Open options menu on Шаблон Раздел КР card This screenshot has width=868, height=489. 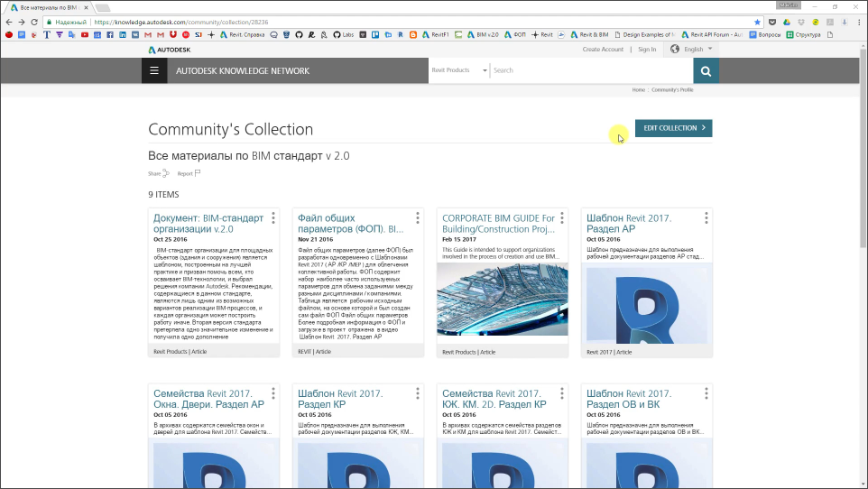pyautogui.click(x=418, y=393)
